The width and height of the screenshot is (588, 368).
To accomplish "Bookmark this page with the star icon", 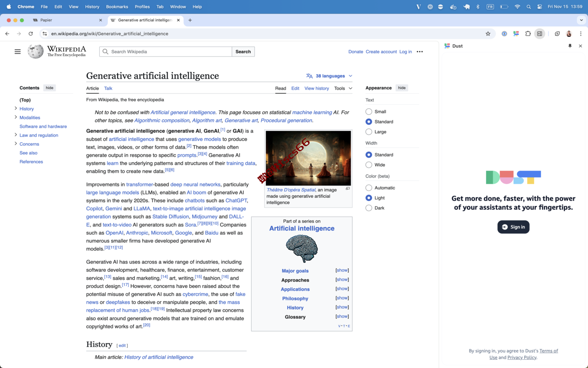I will coord(488,34).
